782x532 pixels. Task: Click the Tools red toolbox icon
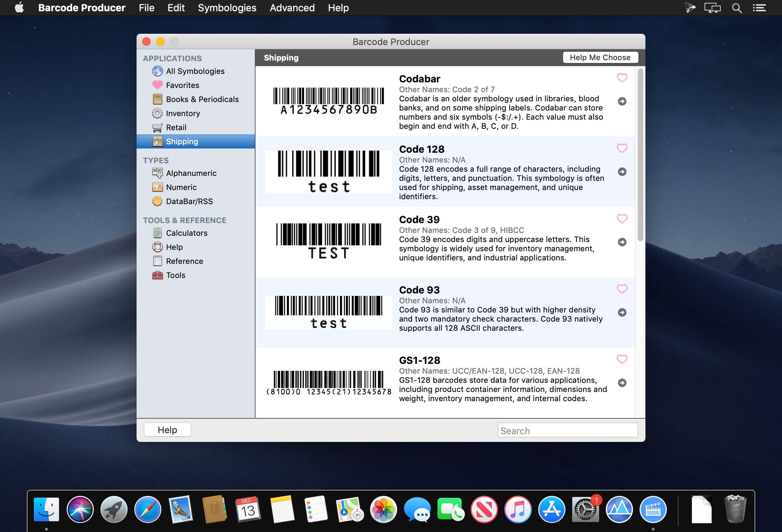[157, 275]
